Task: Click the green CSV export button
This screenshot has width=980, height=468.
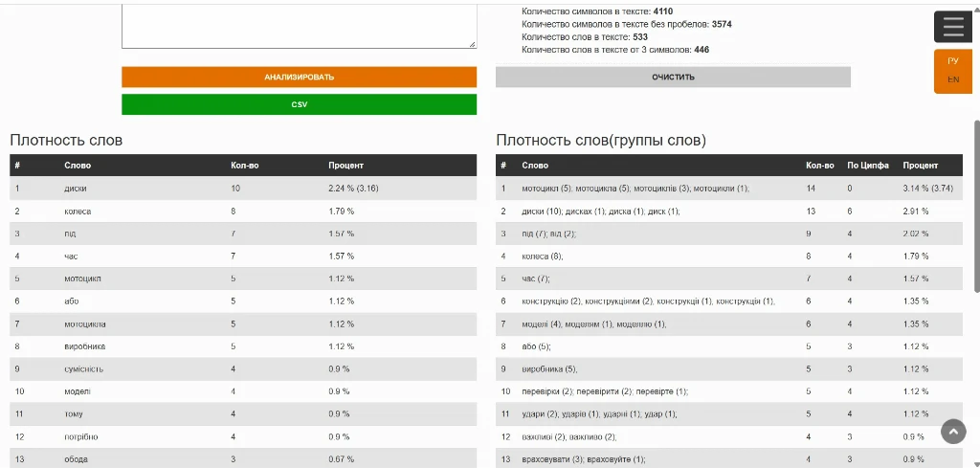Action: (x=299, y=104)
